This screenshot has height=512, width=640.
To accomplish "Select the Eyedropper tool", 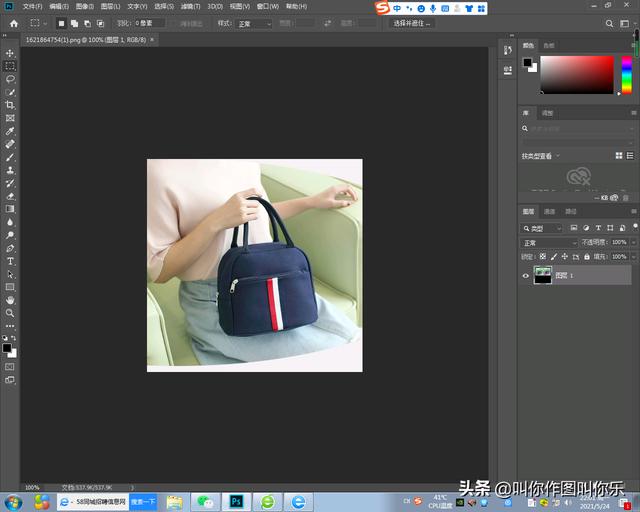I will (x=11, y=131).
